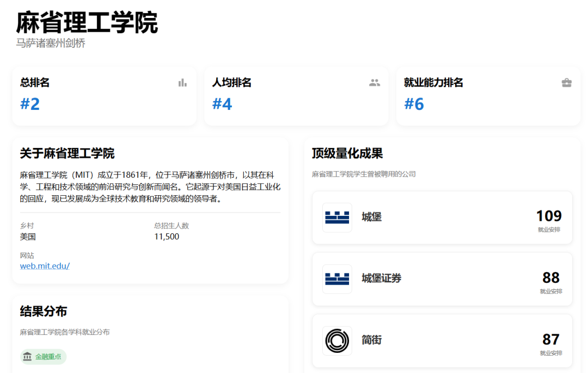Viewport: 588px width, 373px height.
Task: Click the 11,500 enrollment value
Action: (x=167, y=237)
